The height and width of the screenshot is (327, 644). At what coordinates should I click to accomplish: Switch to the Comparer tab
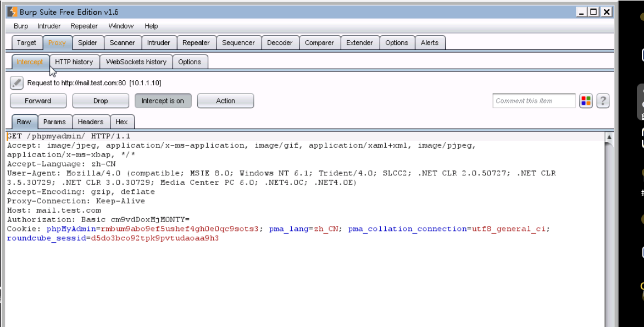click(x=320, y=43)
